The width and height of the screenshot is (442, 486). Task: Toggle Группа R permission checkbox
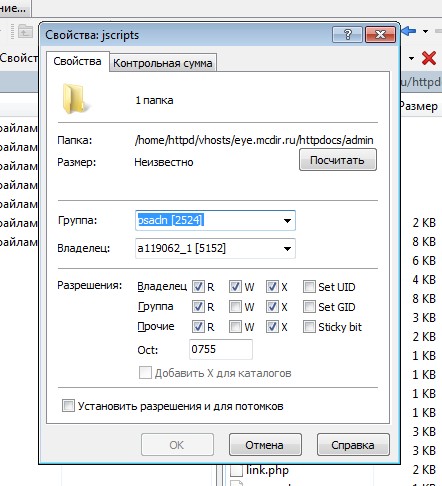[x=198, y=307]
